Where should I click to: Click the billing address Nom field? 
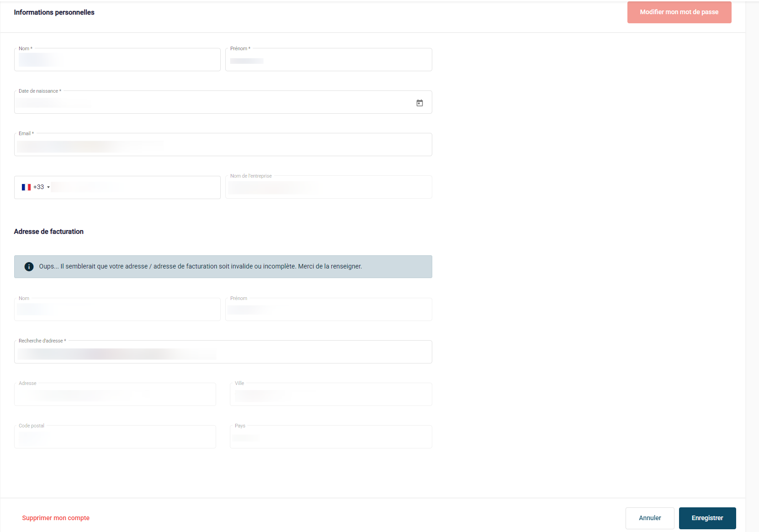click(x=117, y=310)
